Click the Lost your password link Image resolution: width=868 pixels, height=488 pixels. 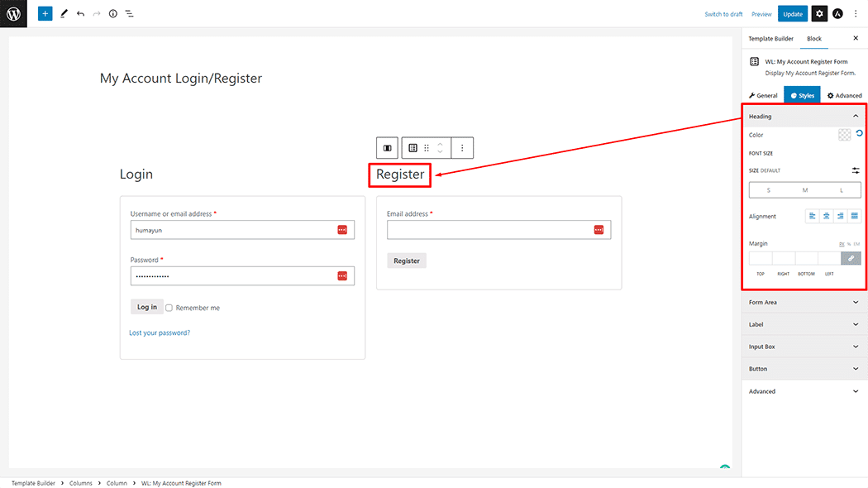(x=160, y=332)
